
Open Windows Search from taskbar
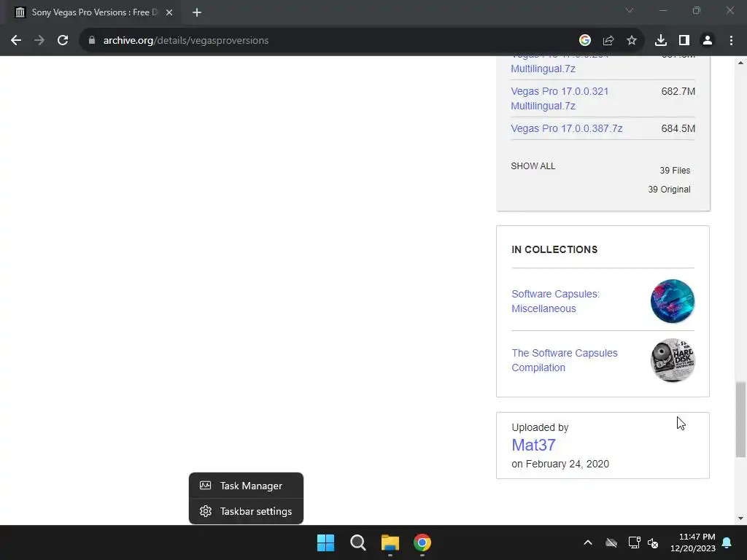[357, 542]
